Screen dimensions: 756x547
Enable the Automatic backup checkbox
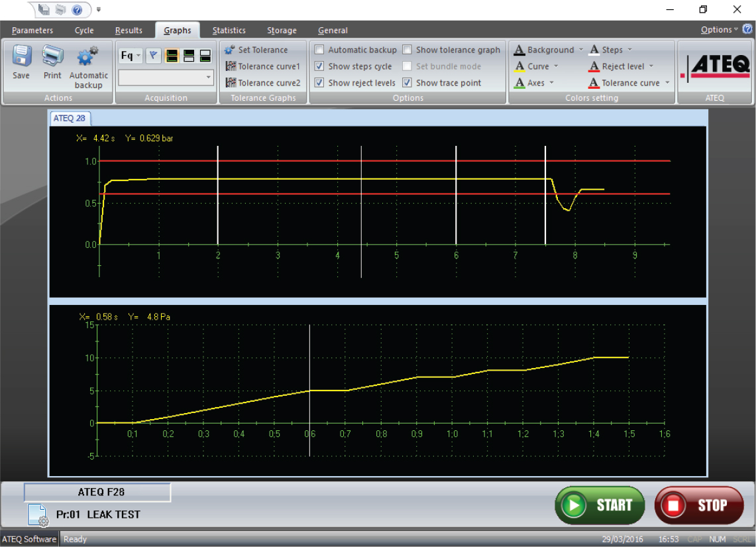319,50
